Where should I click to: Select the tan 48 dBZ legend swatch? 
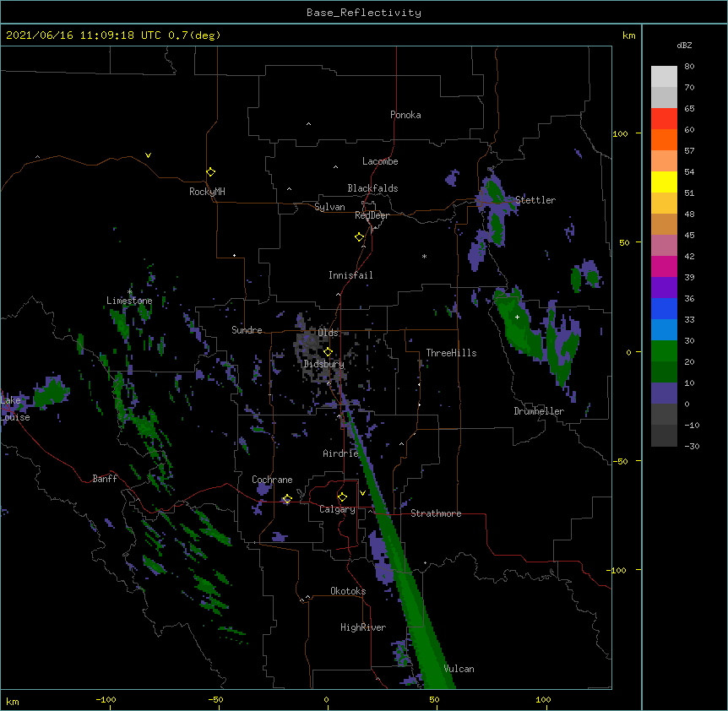pos(664,224)
